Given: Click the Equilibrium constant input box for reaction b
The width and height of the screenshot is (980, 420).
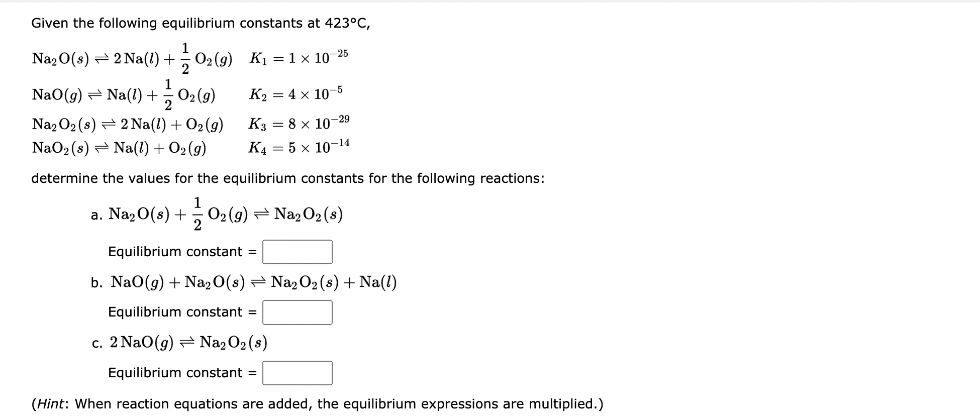Looking at the screenshot, I should pos(297,312).
